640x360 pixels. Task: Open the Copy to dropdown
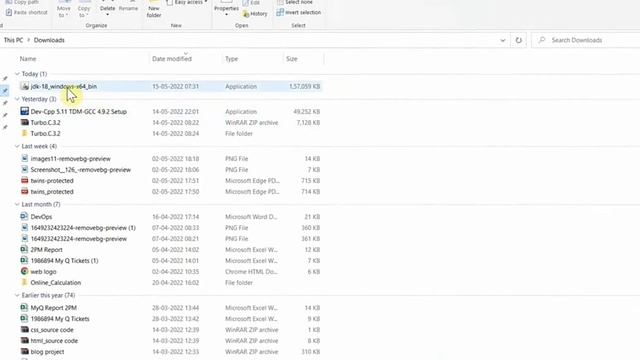pos(84,11)
